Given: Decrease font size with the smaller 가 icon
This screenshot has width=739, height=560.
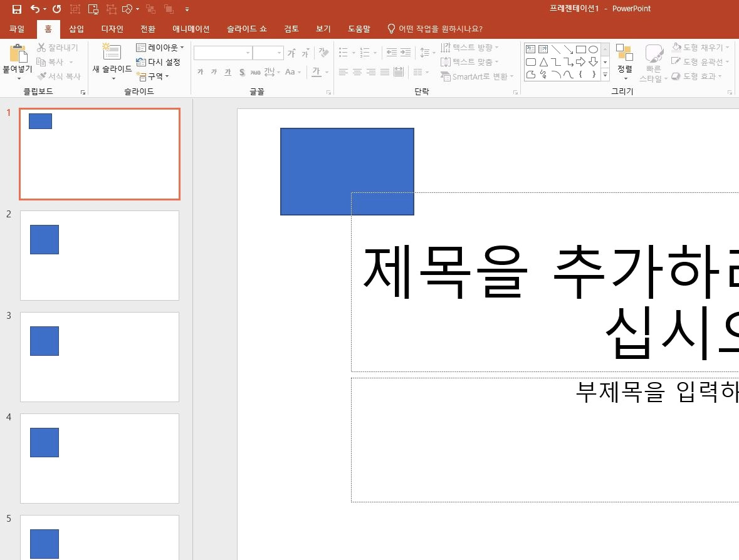Looking at the screenshot, I should [305, 53].
